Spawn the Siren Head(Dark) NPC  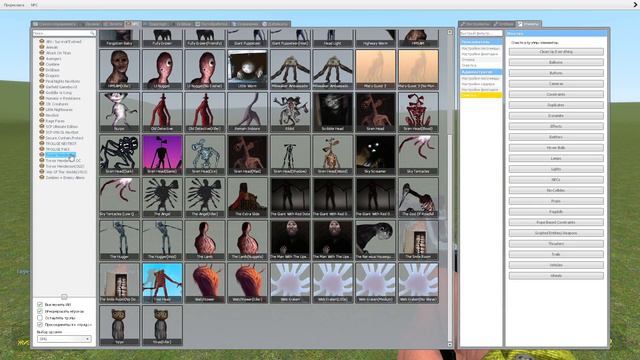tap(119, 155)
